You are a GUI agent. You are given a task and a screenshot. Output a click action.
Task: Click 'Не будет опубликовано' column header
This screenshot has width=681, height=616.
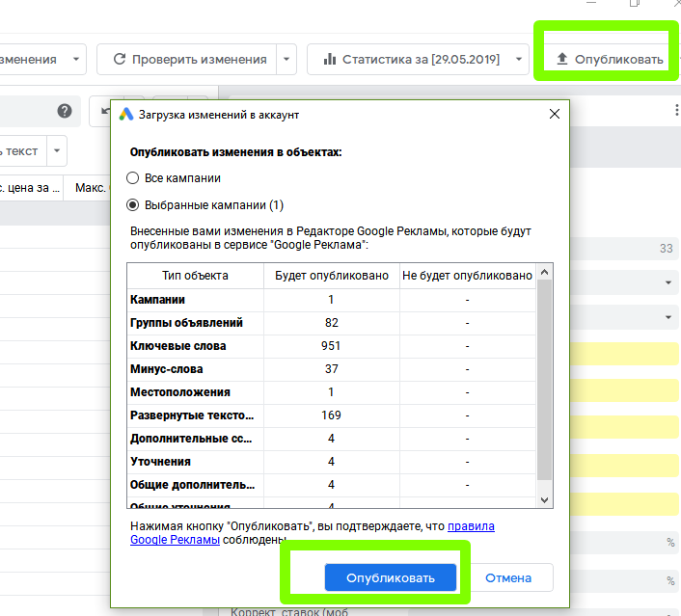[x=467, y=276]
